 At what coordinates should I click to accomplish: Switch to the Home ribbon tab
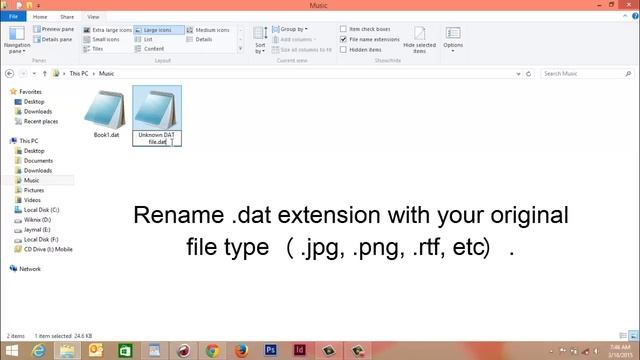pyautogui.click(x=40, y=17)
